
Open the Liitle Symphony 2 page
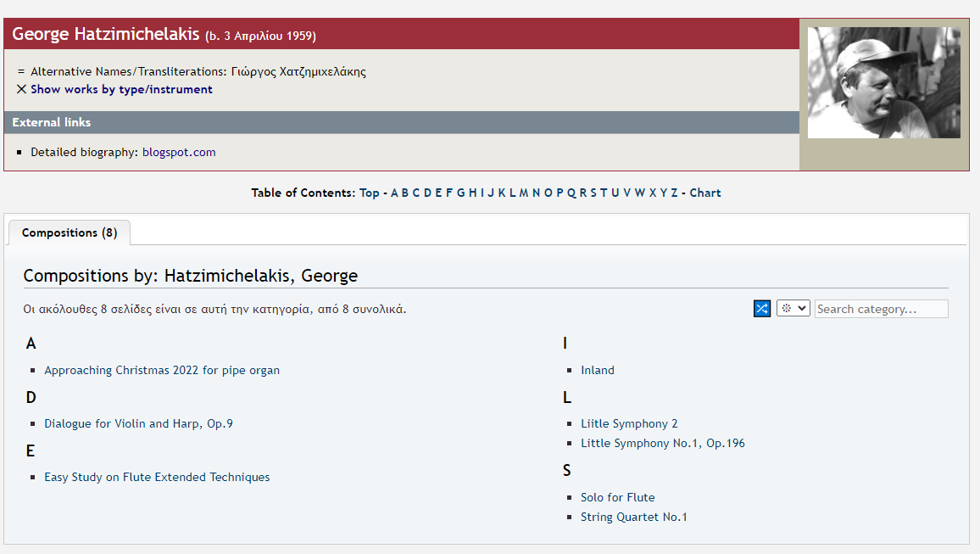[629, 423]
